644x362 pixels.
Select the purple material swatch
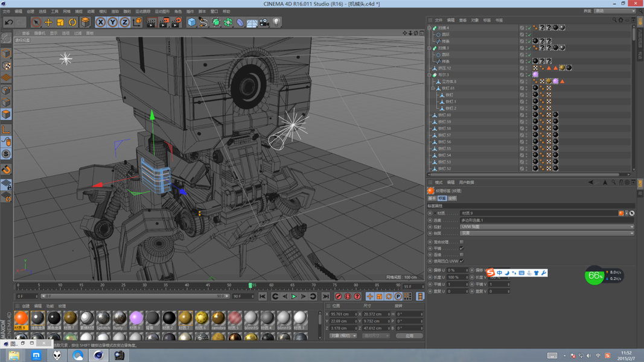pyautogui.click(x=136, y=318)
